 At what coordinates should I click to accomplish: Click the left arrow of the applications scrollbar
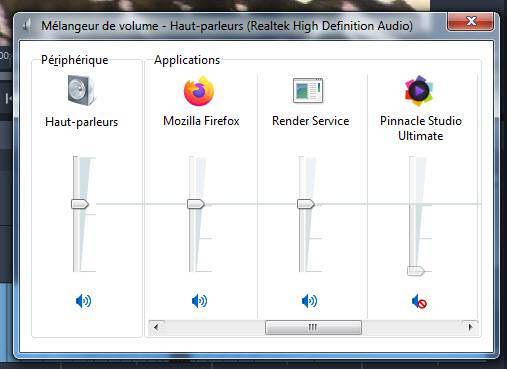click(156, 327)
